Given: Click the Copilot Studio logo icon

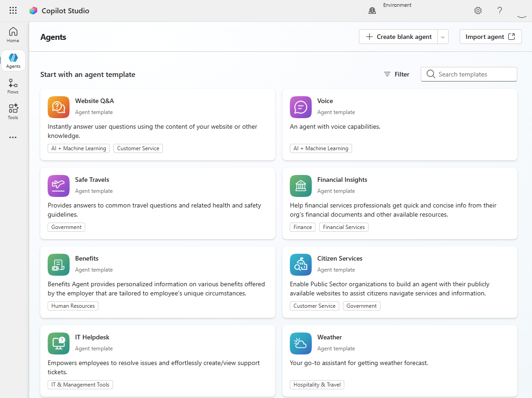Looking at the screenshot, I should [33, 11].
